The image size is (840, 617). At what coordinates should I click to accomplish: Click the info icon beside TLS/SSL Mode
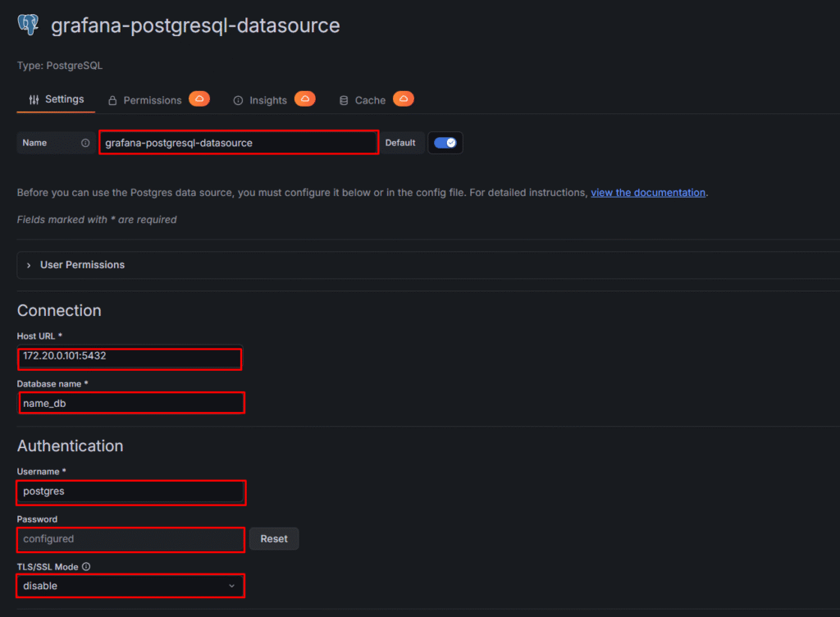click(86, 566)
